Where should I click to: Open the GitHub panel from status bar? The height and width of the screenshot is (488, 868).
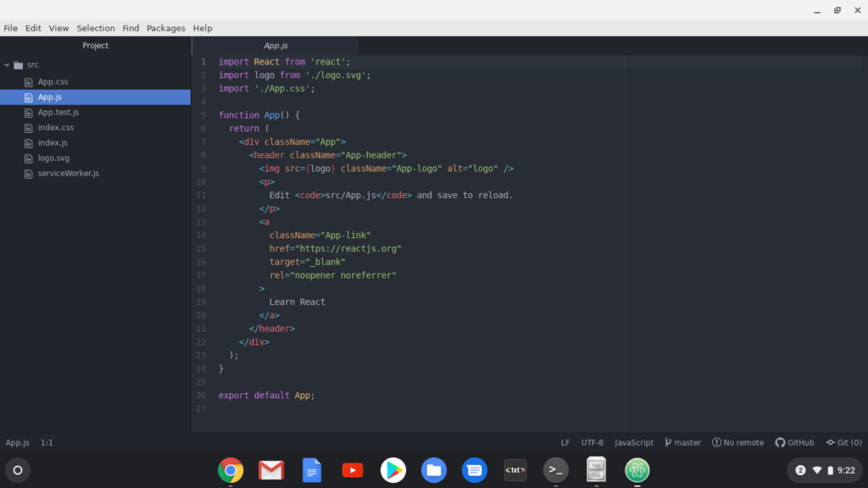tap(795, 442)
